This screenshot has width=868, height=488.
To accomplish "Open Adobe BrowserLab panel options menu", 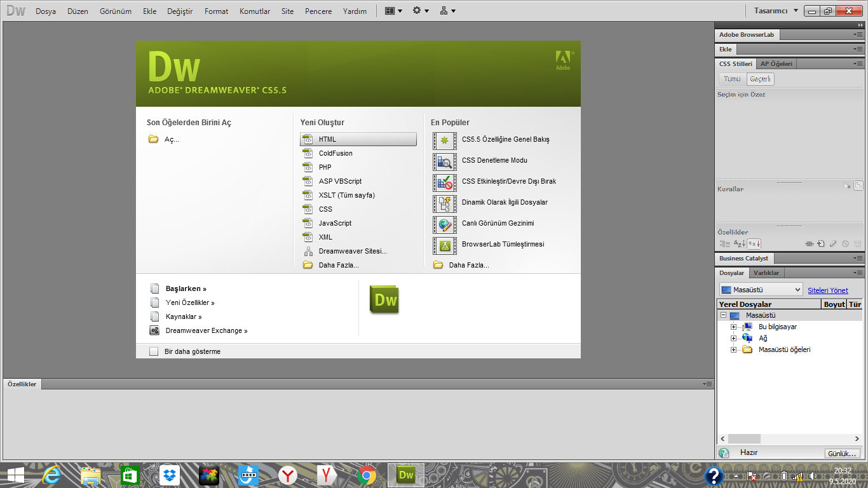I will (858, 35).
